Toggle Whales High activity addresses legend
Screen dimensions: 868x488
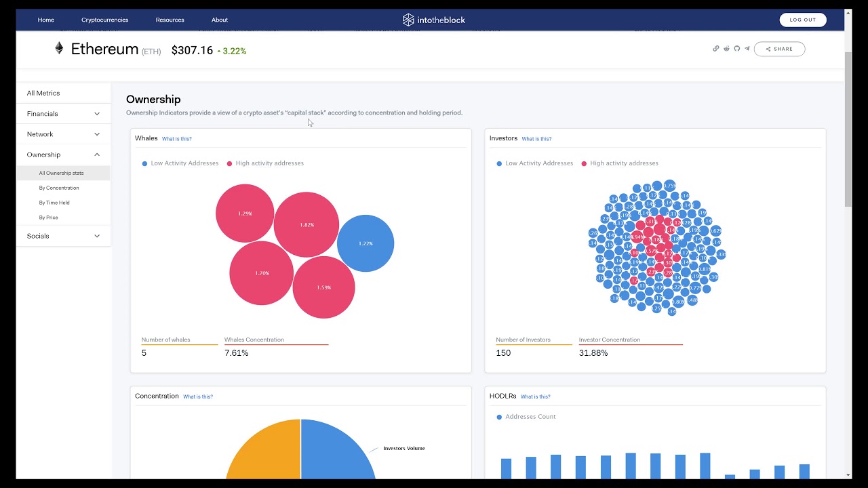pyautogui.click(x=265, y=163)
